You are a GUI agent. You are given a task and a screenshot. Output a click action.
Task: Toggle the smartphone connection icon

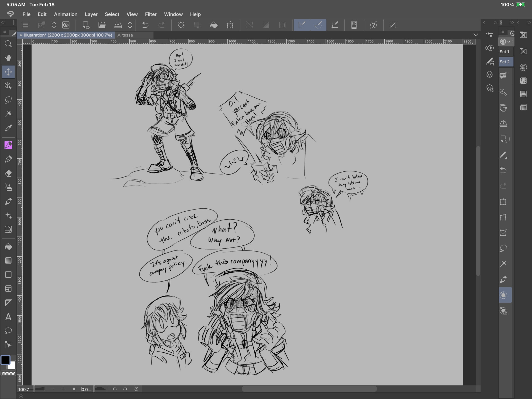354,25
